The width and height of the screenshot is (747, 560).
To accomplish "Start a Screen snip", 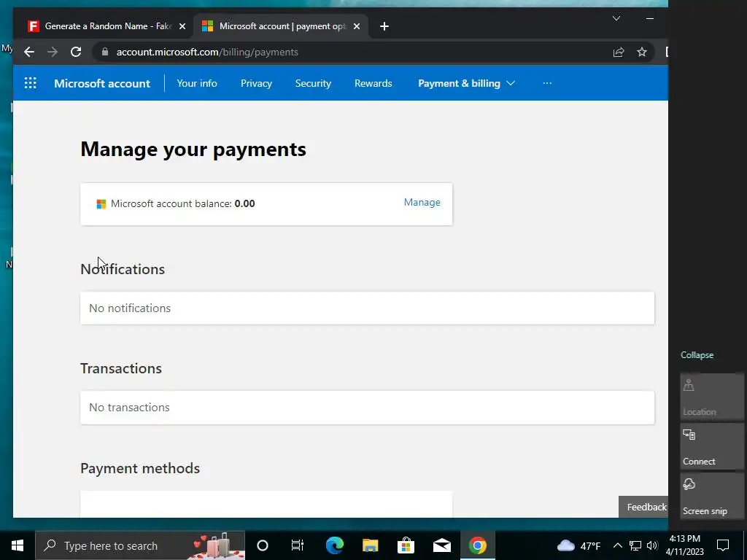I will (712, 496).
